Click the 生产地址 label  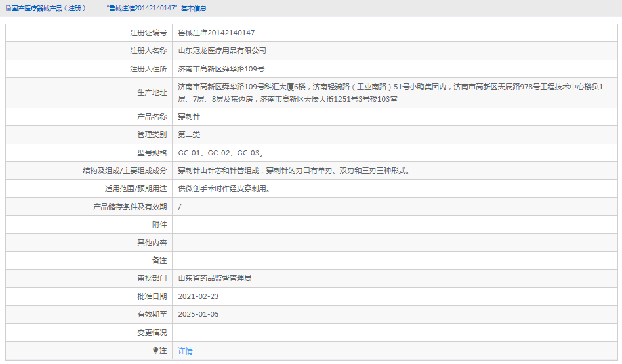[152, 92]
